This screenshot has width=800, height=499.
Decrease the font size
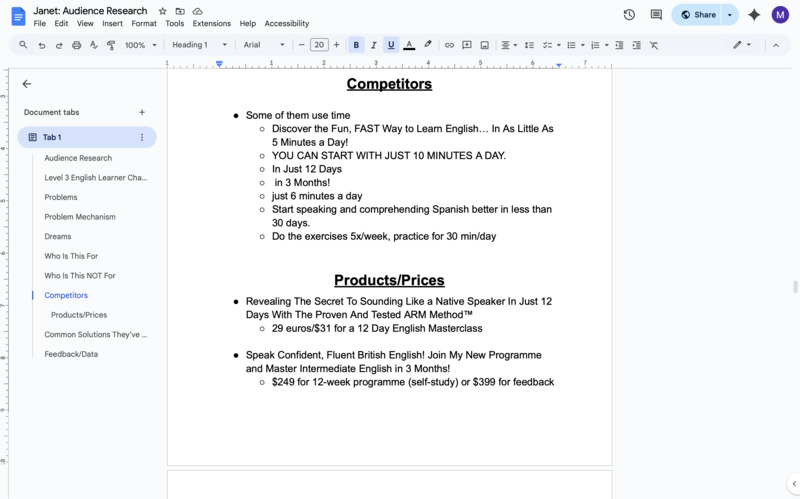(x=302, y=45)
